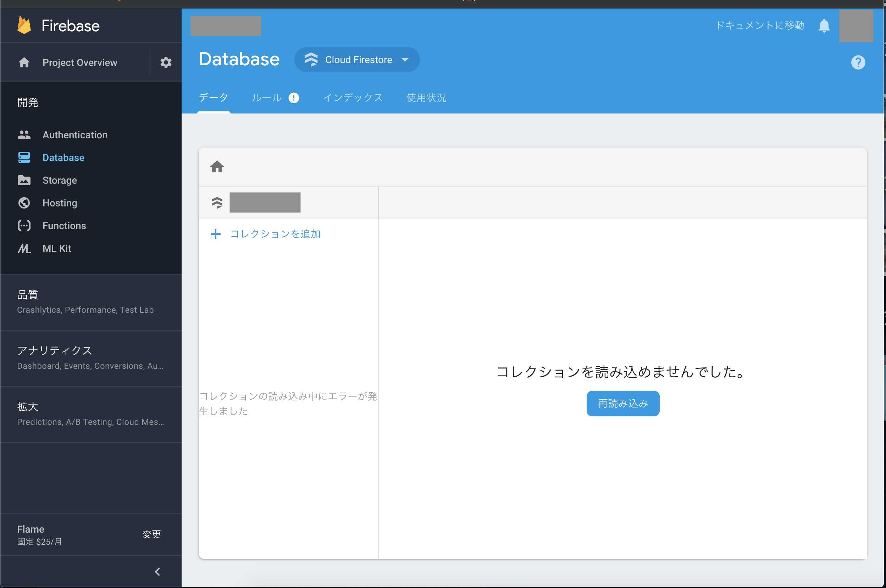
Task: Expand the 品質 section
Action: point(91,302)
